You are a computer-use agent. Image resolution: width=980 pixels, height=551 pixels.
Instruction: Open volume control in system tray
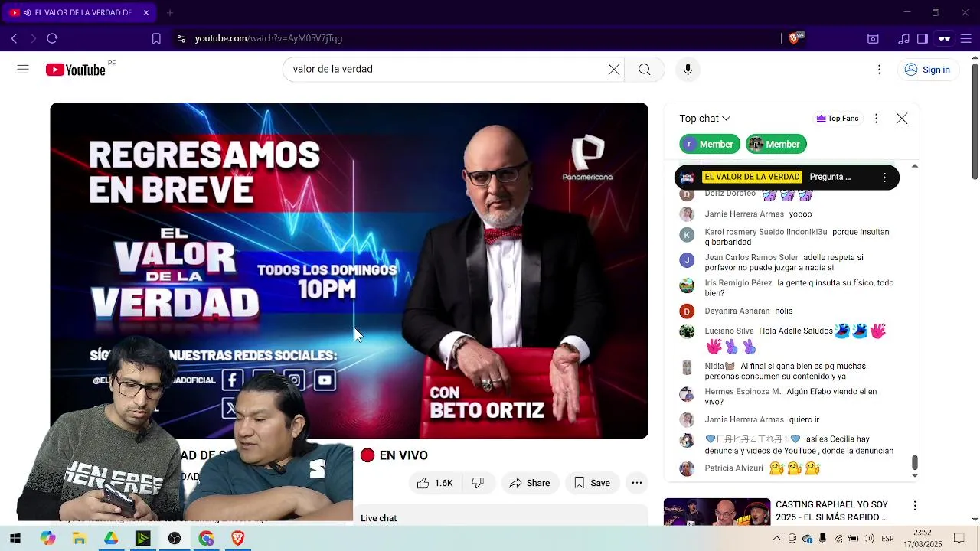[x=868, y=539]
